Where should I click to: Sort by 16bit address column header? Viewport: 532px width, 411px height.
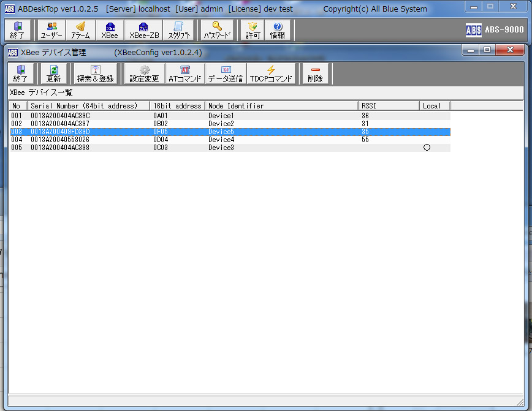click(x=178, y=106)
